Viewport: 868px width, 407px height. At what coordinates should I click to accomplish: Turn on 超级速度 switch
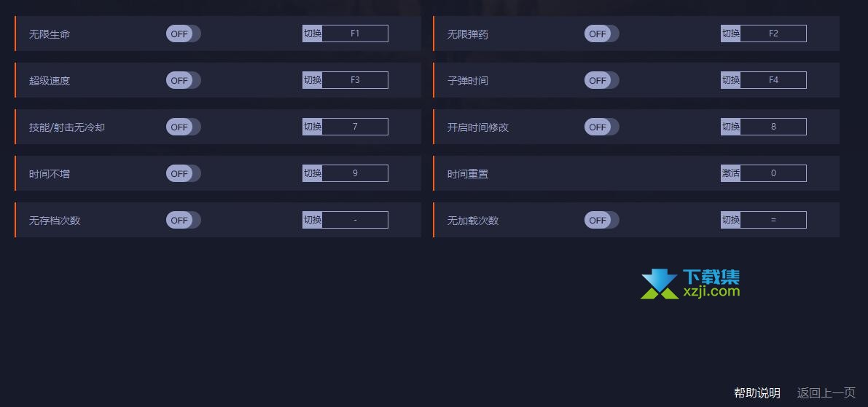183,80
